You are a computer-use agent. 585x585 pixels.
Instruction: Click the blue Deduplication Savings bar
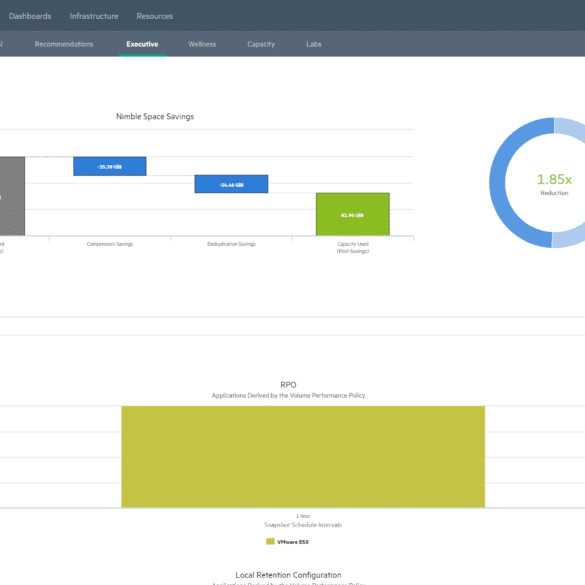[231, 184]
